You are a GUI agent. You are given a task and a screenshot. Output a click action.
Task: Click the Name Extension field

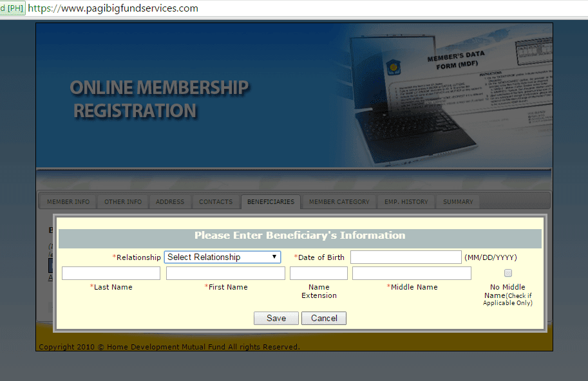(x=319, y=273)
